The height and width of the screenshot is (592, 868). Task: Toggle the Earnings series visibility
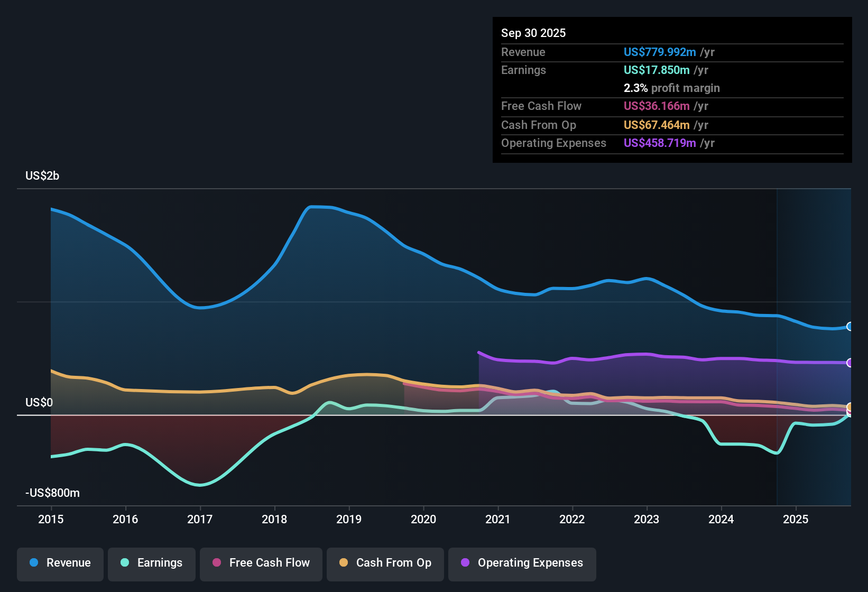[152, 563]
